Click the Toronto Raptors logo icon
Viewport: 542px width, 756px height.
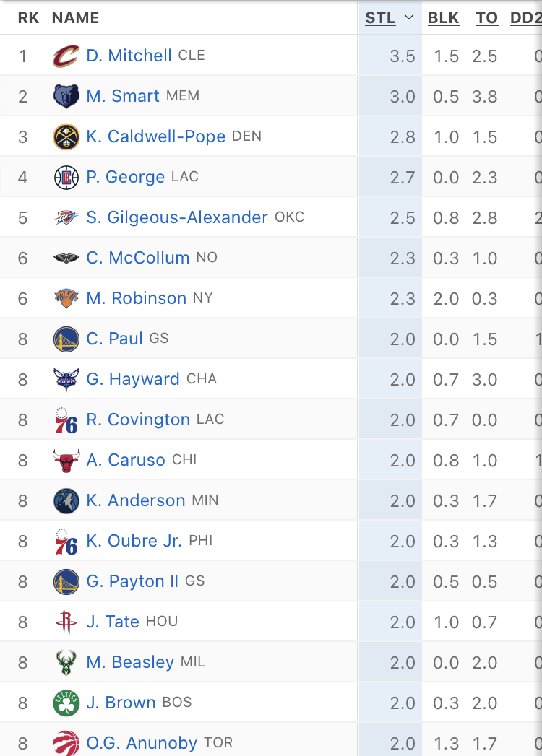(x=66, y=743)
